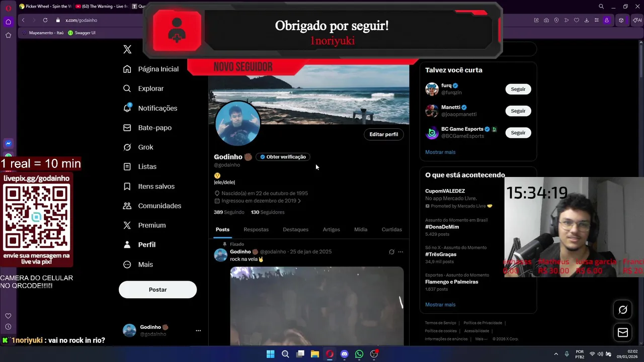Switch to the Destaques tab
This screenshot has width=644, height=362.
point(295,229)
